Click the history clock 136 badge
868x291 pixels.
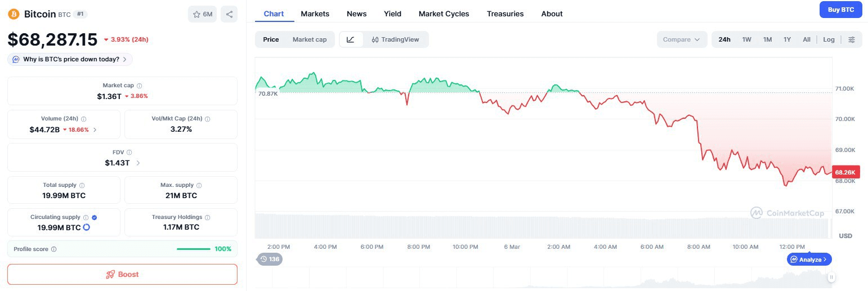(x=270, y=259)
